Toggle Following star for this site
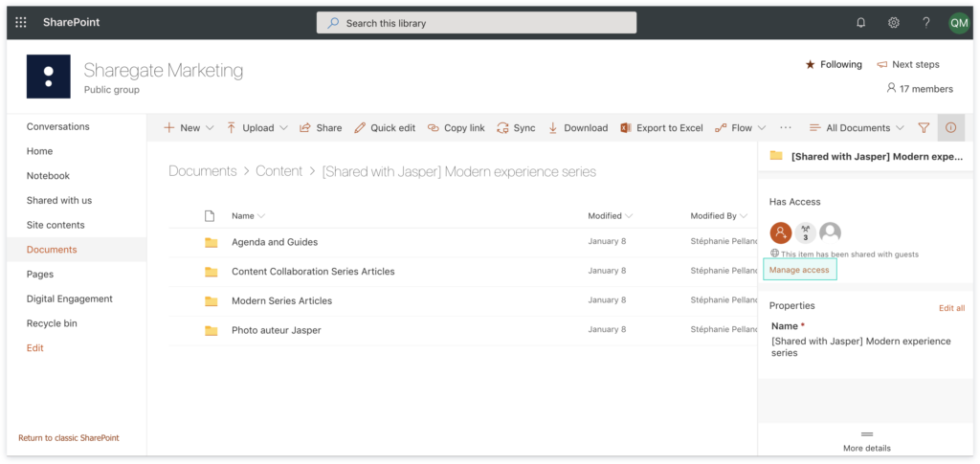Image resolution: width=980 pixels, height=464 pixels. coord(834,64)
